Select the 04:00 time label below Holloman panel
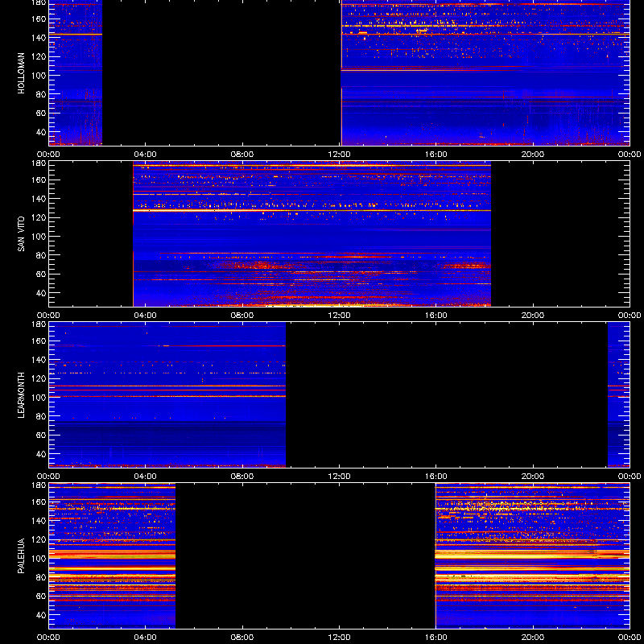Screen dimensions: 644x644 146,155
